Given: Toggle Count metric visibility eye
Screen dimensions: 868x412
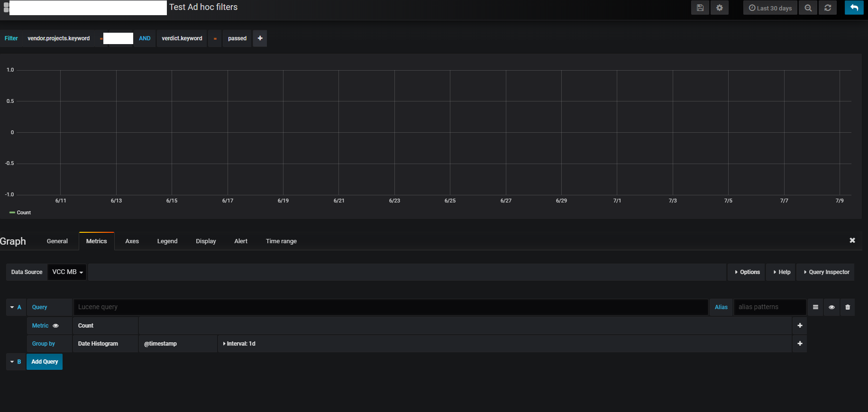Looking at the screenshot, I should [x=55, y=326].
